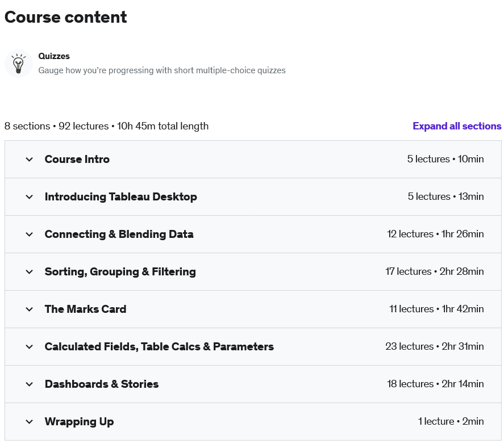This screenshot has height=444, width=504.
Task: Expand Connecting & Blending Data chevron
Action: (29, 234)
